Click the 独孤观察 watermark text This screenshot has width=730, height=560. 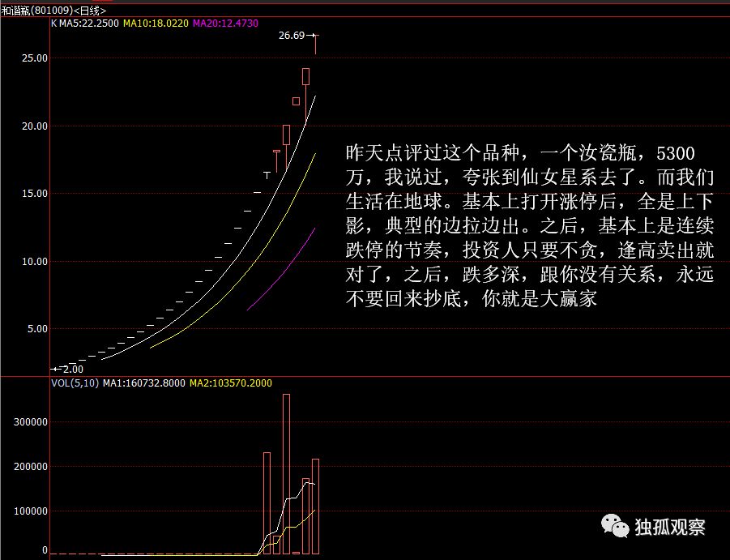(670, 527)
